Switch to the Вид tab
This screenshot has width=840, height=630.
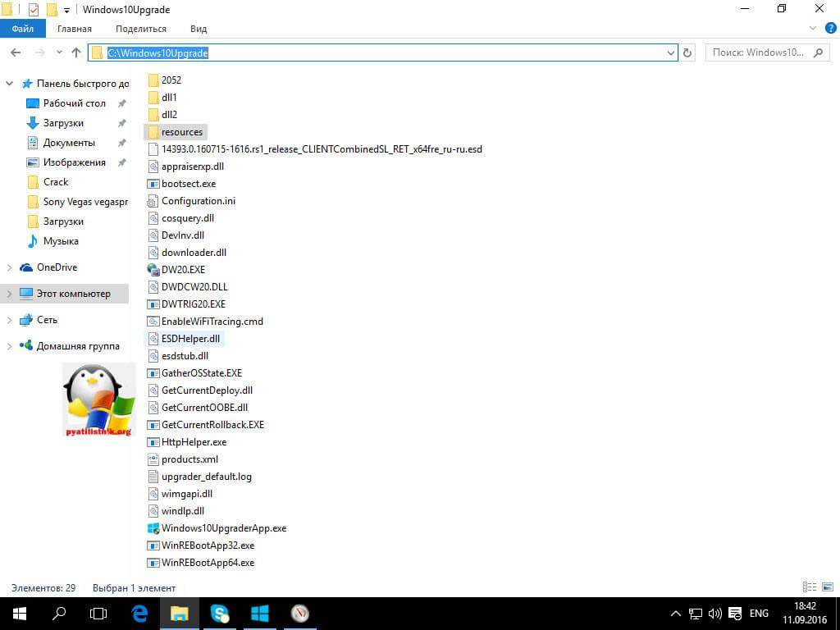pos(199,29)
